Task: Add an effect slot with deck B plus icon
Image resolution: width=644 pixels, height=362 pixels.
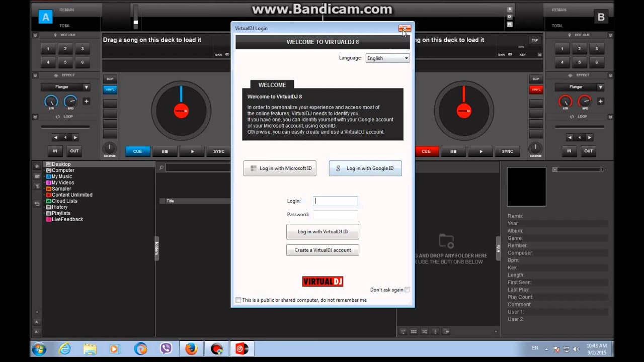Action: (x=600, y=101)
